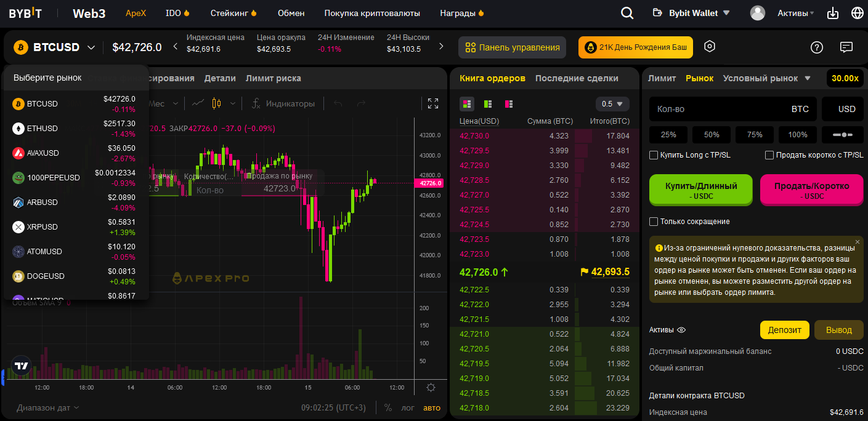
Task: Toggle авто scale on chart
Action: tap(432, 407)
